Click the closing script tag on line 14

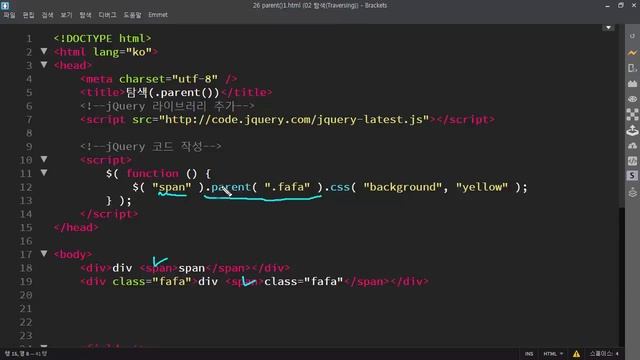pyautogui.click(x=109, y=214)
